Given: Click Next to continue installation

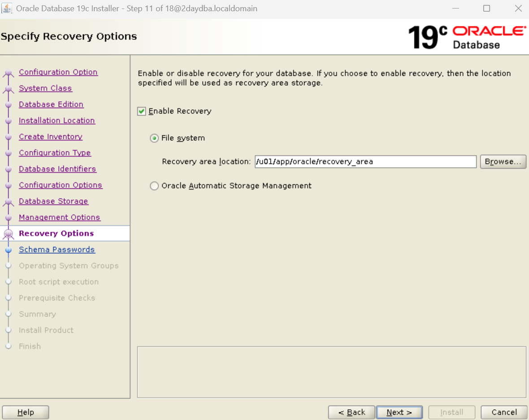Looking at the screenshot, I should pyautogui.click(x=399, y=412).
